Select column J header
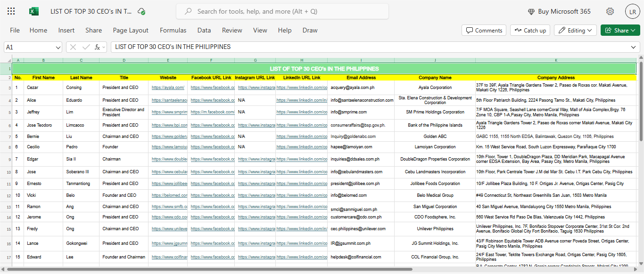The image size is (644, 274). 435,60
